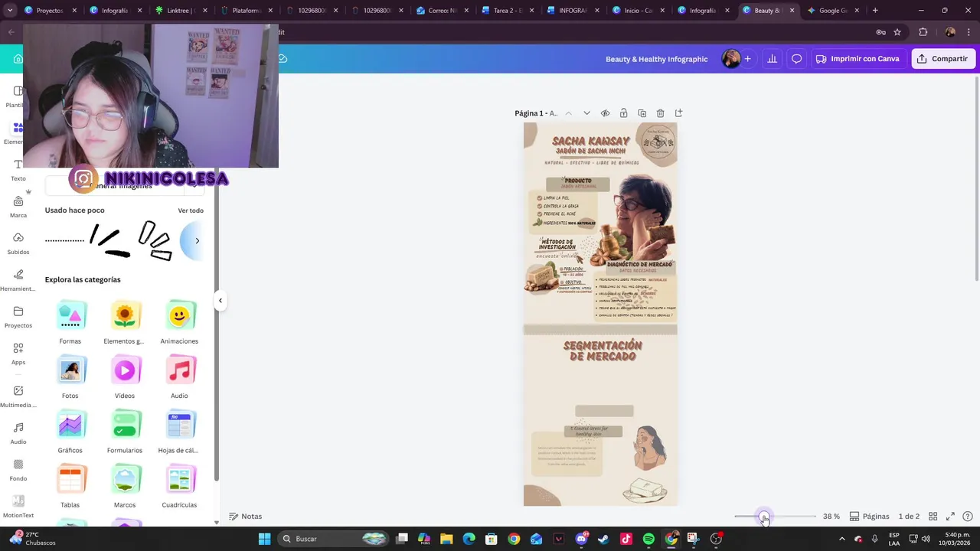
Task: Insert the dotted line element
Action: tap(64, 240)
